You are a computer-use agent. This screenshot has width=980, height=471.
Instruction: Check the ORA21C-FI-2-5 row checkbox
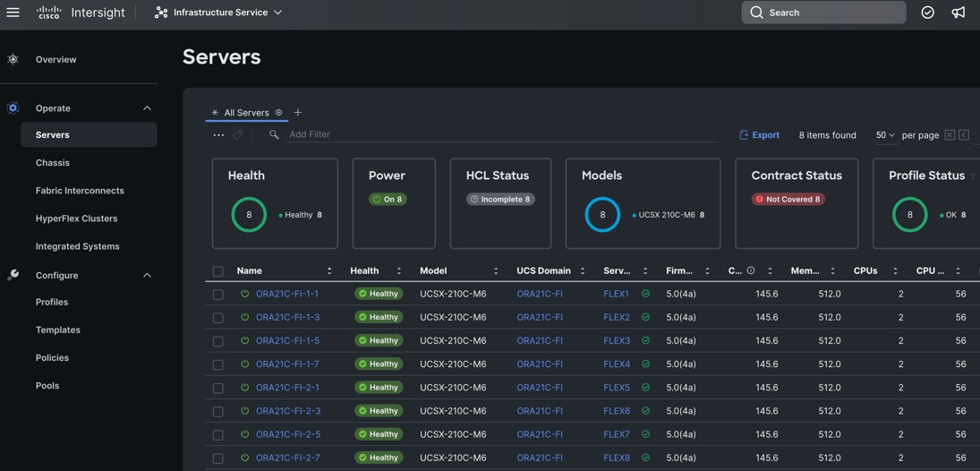click(217, 435)
